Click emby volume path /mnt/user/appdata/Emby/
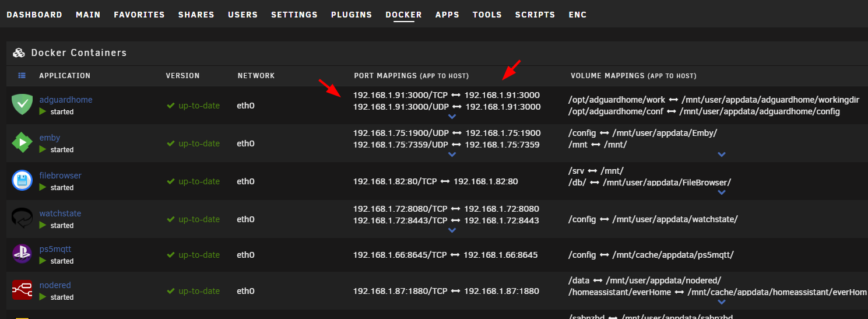This screenshot has height=319, width=868. 665,133
